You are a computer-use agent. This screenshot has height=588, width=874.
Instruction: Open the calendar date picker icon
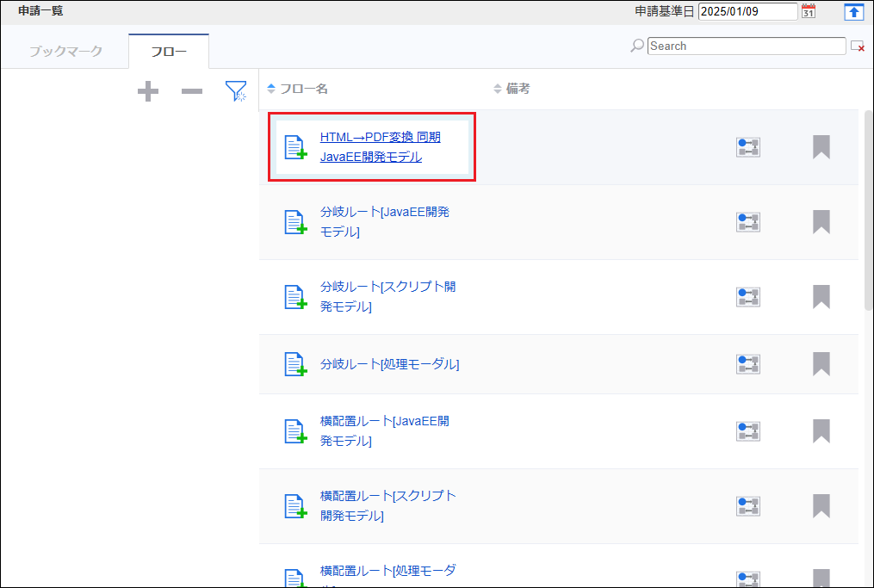click(808, 11)
